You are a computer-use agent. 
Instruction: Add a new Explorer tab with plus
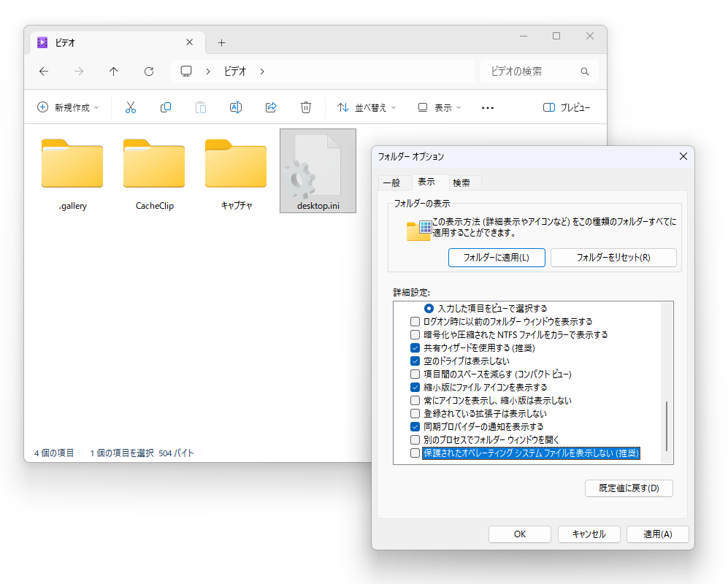pyautogui.click(x=221, y=43)
